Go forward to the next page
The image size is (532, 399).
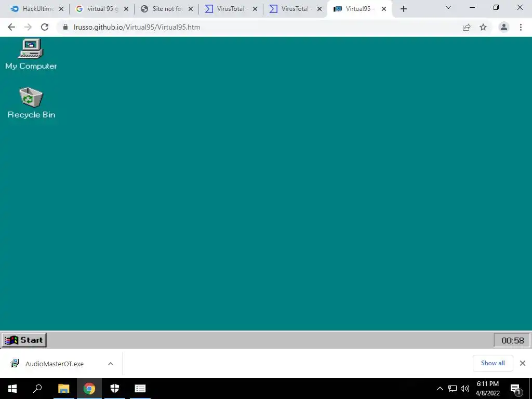pos(28,27)
